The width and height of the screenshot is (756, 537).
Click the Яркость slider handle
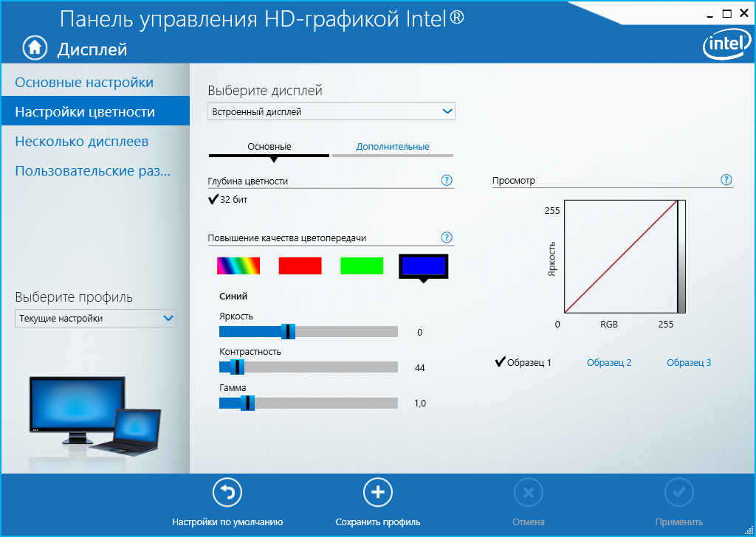pos(289,331)
